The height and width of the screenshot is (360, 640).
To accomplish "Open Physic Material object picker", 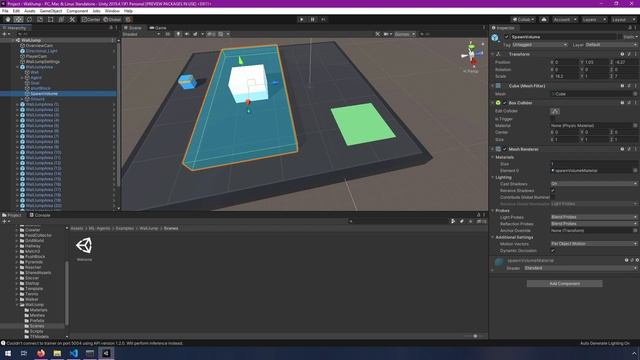I will click(x=635, y=125).
